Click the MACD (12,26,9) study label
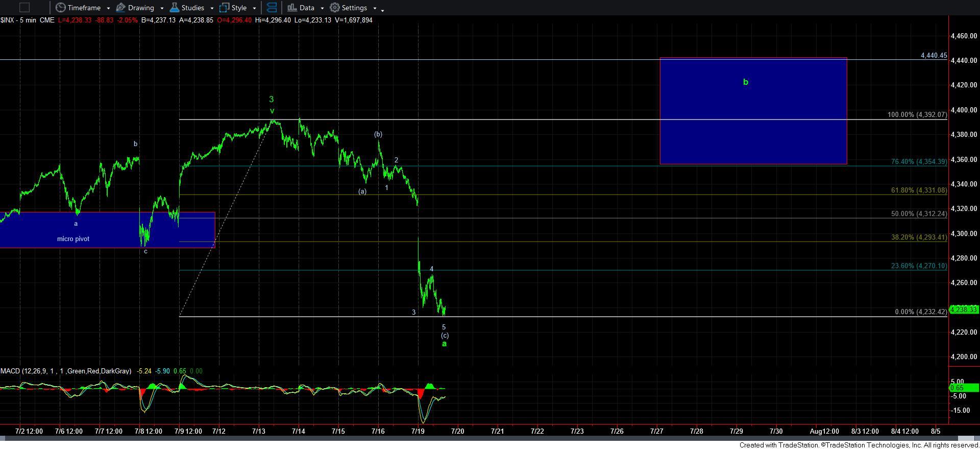 coord(65,371)
